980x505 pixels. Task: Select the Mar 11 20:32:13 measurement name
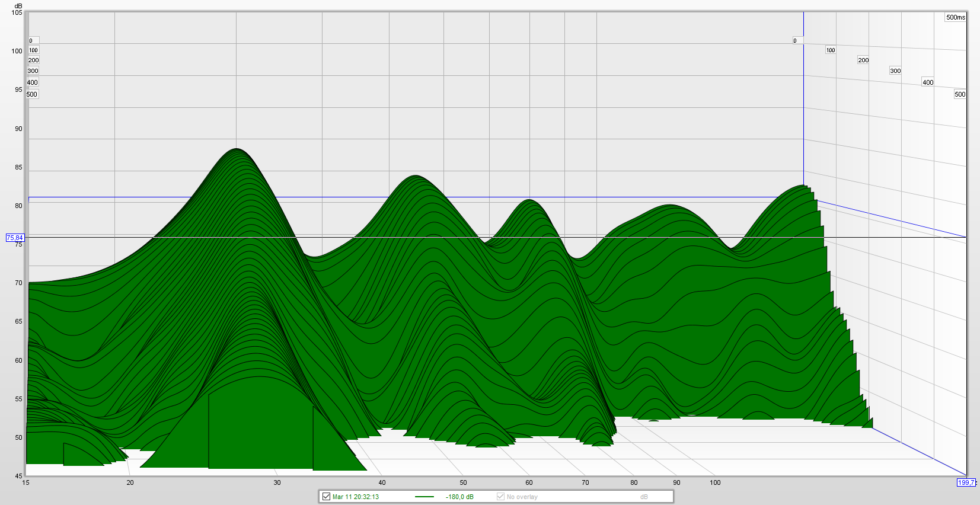[x=356, y=497]
